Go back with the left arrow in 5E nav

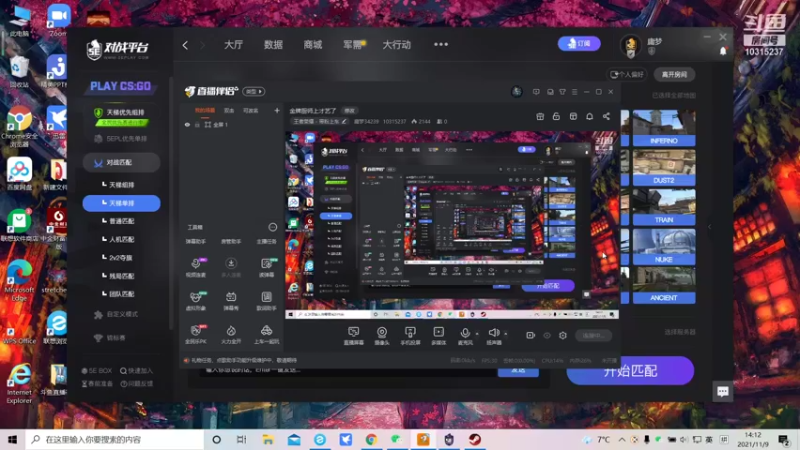click(185, 45)
